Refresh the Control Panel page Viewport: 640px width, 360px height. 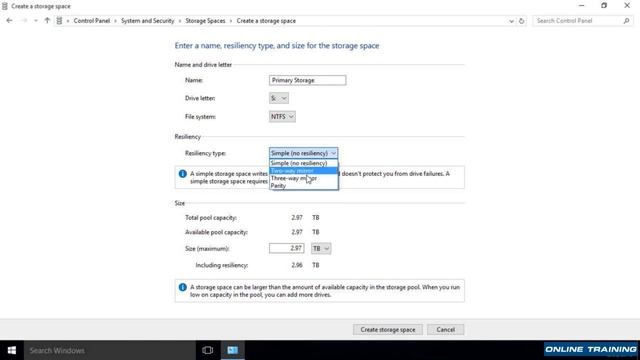pyautogui.click(x=521, y=21)
